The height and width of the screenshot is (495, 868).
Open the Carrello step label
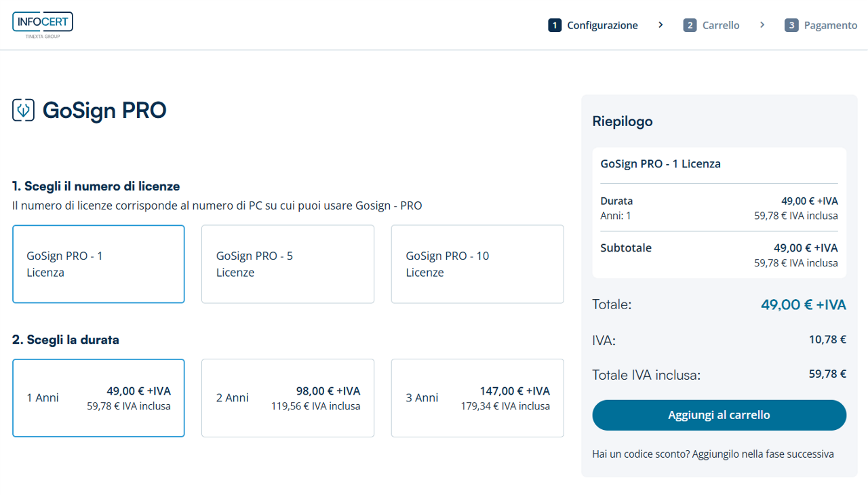[x=720, y=25]
